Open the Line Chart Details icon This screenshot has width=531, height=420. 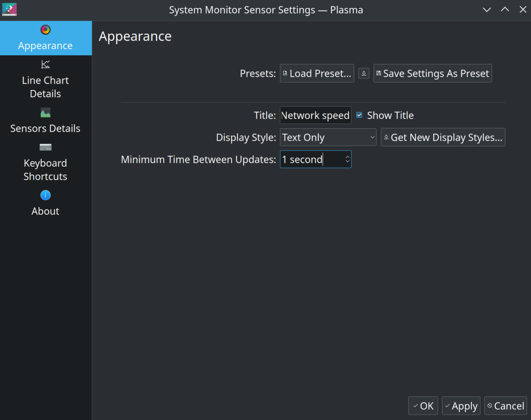[x=46, y=64]
